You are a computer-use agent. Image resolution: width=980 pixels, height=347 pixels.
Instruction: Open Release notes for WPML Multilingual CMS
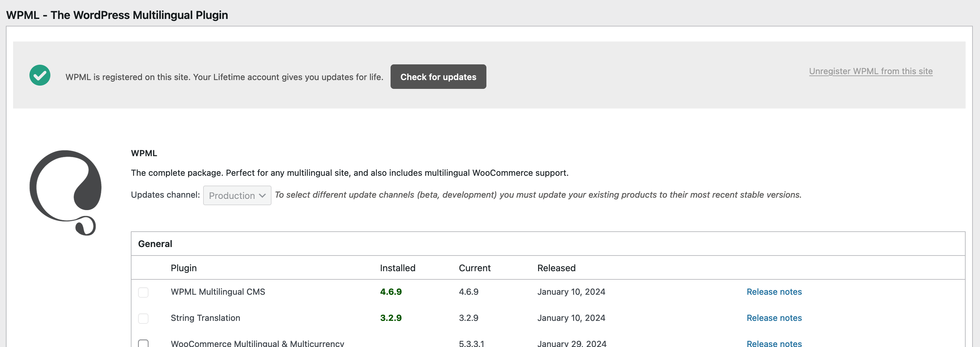pyautogui.click(x=774, y=291)
